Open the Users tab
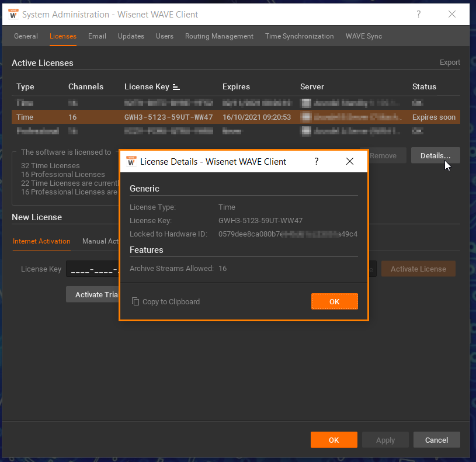476x462 pixels. [x=165, y=36]
